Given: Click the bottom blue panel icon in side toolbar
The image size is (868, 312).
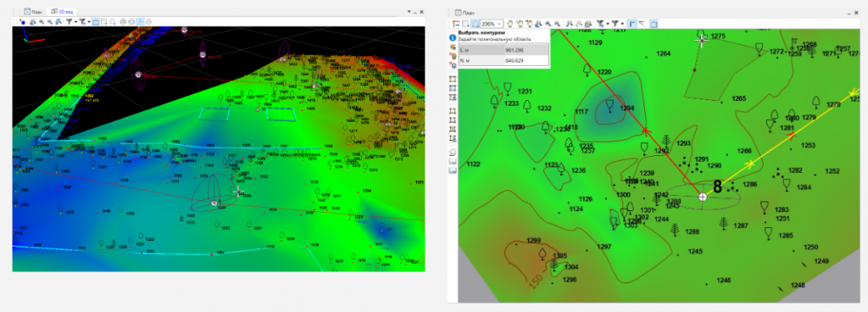Looking at the screenshot, I should coord(453,170).
